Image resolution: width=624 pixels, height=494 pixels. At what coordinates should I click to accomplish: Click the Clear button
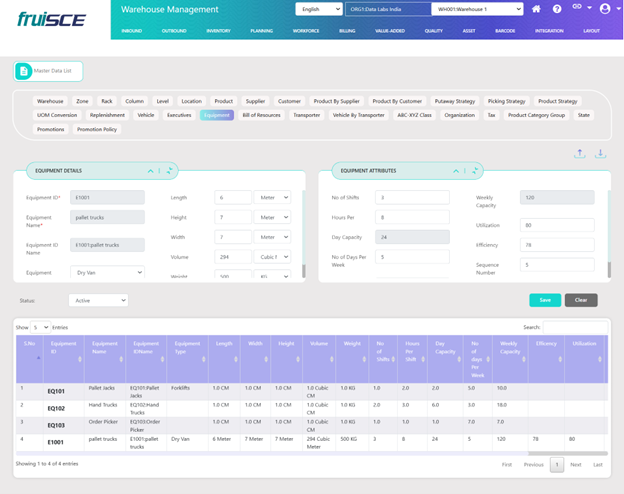tap(581, 300)
